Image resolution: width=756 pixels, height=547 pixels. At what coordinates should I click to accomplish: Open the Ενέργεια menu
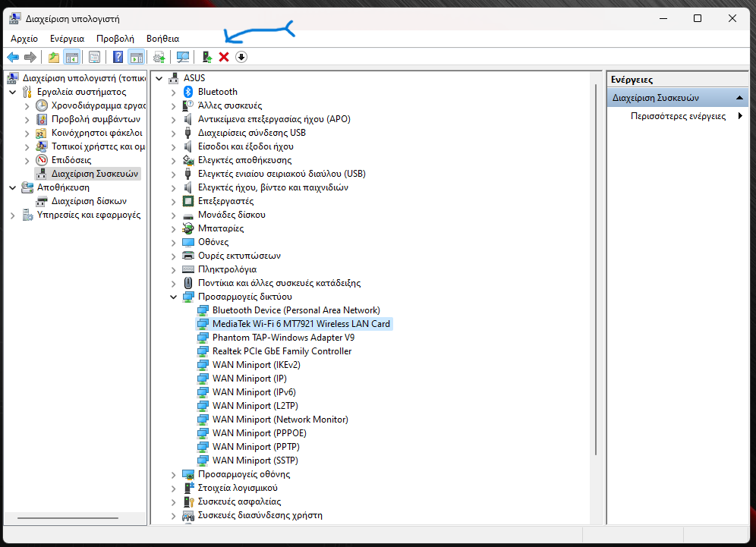67,39
